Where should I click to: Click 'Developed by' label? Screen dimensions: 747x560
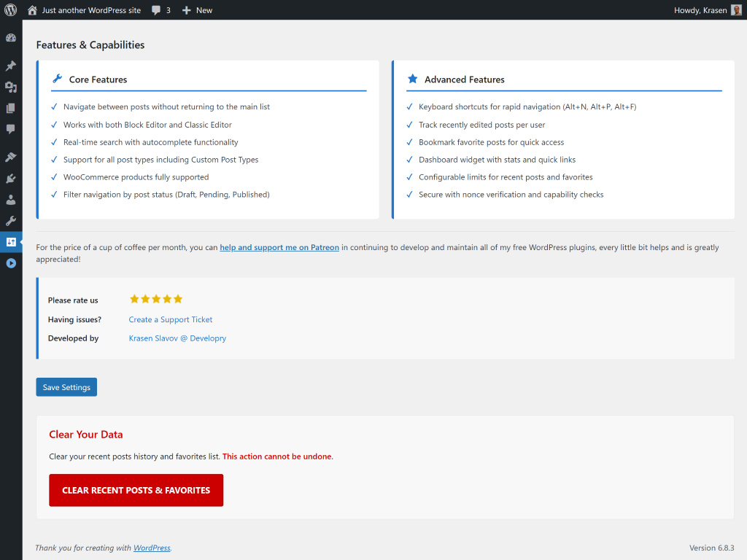pyautogui.click(x=74, y=338)
